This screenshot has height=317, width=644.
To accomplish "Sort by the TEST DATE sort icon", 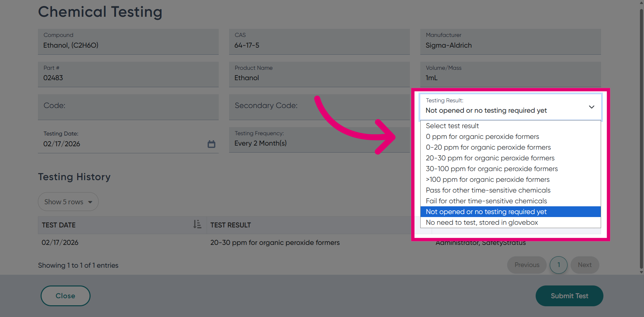I will click(197, 224).
